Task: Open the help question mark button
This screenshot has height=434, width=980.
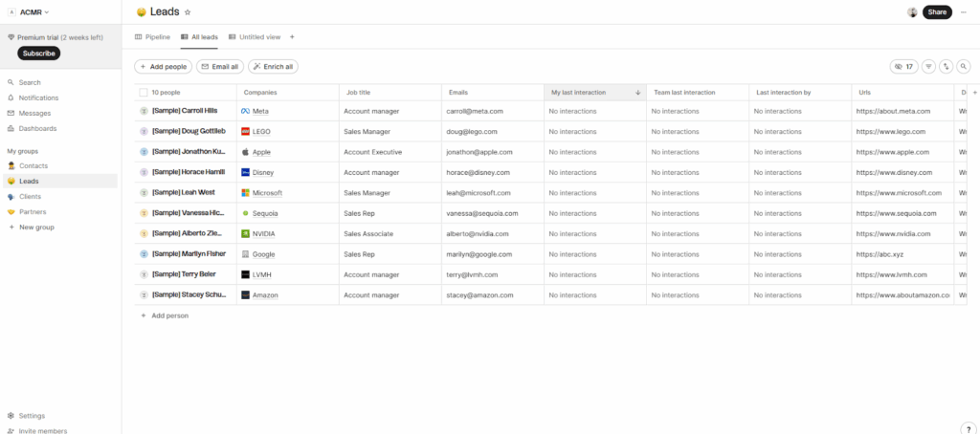Action: pos(969,429)
